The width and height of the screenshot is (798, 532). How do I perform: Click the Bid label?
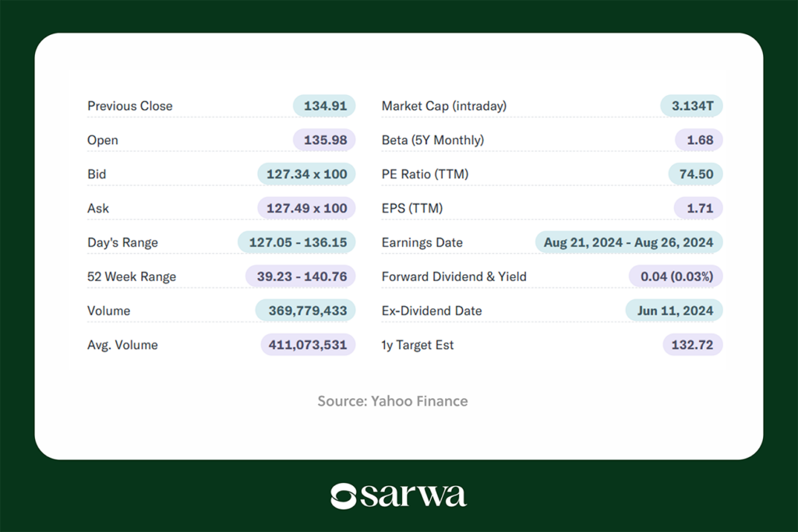pos(97,174)
